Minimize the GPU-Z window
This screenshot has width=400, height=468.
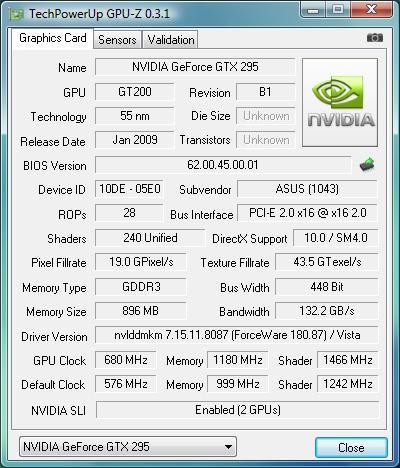(313, 10)
